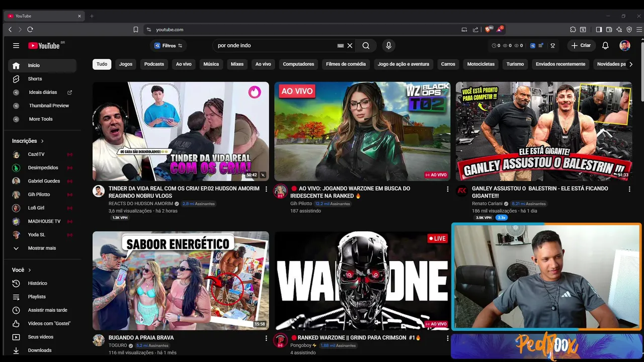Viewport: 644px width, 362px height.
Task: Open the browser main menu
Action: [x=639, y=30]
